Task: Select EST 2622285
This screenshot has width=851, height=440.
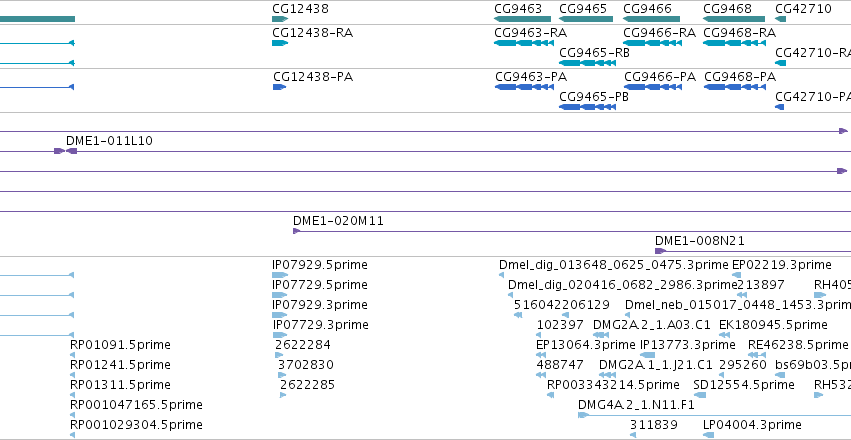Action: click(x=283, y=395)
